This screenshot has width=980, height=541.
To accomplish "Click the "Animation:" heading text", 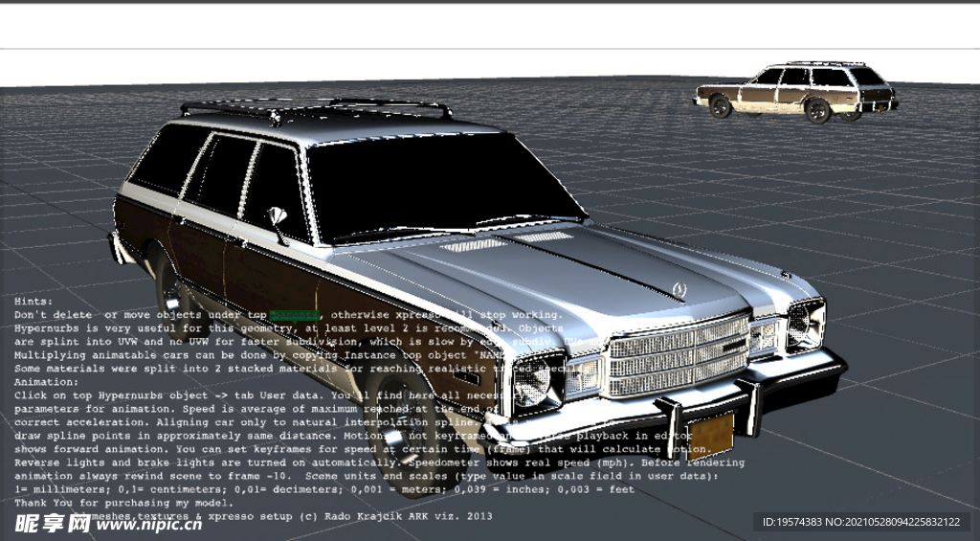I will pyautogui.click(x=47, y=381).
